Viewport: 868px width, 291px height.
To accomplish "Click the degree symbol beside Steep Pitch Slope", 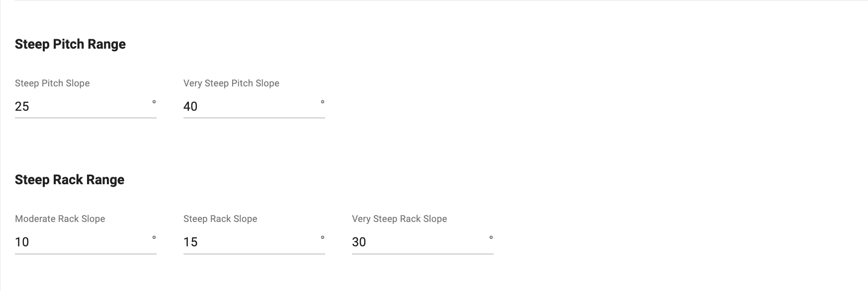I will click(154, 102).
